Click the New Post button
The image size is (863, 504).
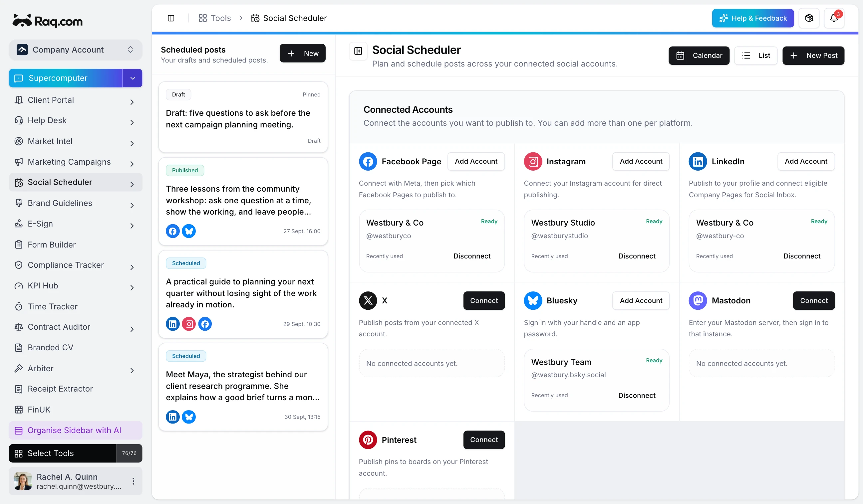click(813, 56)
